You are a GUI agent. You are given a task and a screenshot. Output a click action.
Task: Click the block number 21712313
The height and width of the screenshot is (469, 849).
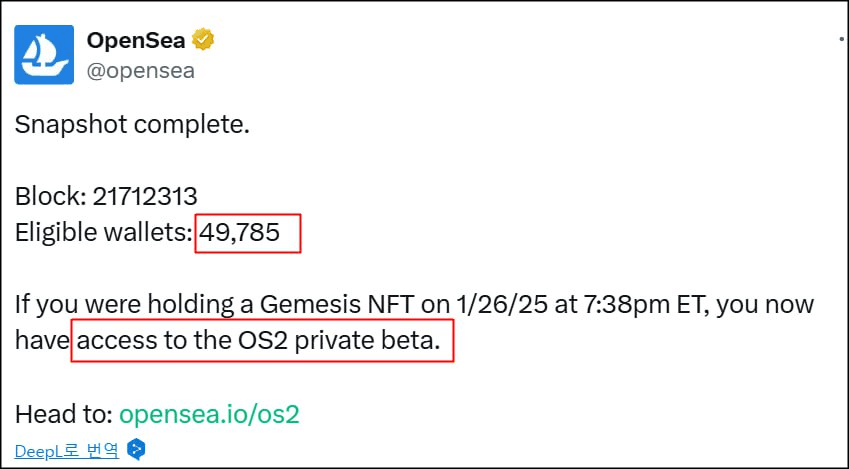coord(145,196)
